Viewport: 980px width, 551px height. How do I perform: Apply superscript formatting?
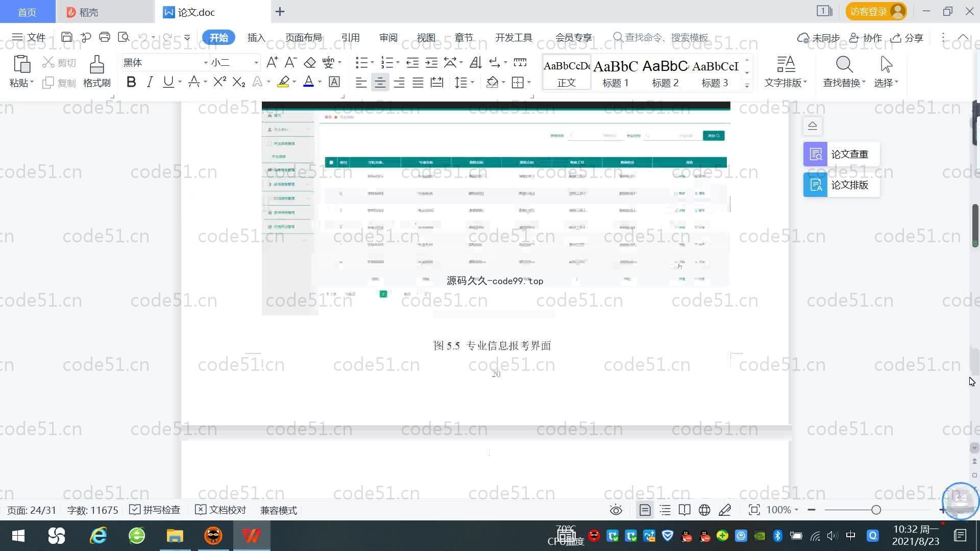click(220, 82)
